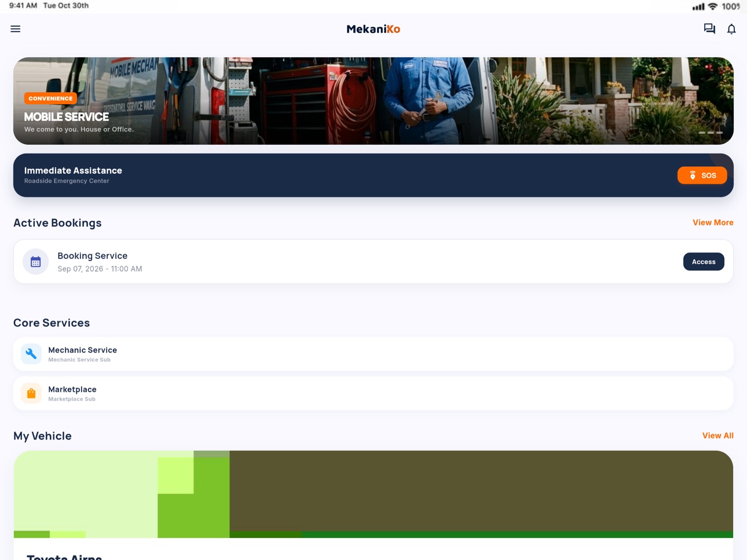Screen dimensions: 747x560
Task: Open the notifications bell
Action: point(731,29)
